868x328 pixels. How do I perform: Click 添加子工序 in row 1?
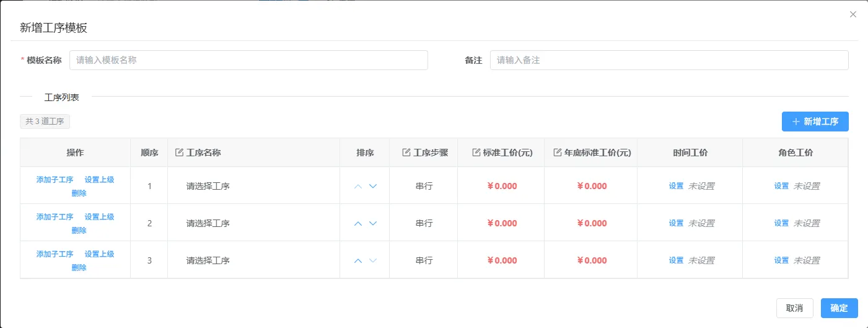55,180
